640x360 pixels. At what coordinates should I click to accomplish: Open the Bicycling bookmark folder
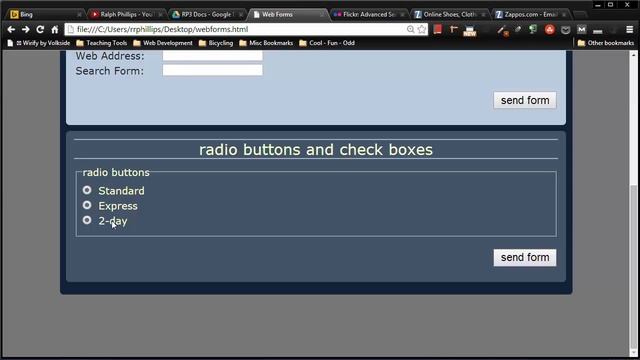[216, 43]
